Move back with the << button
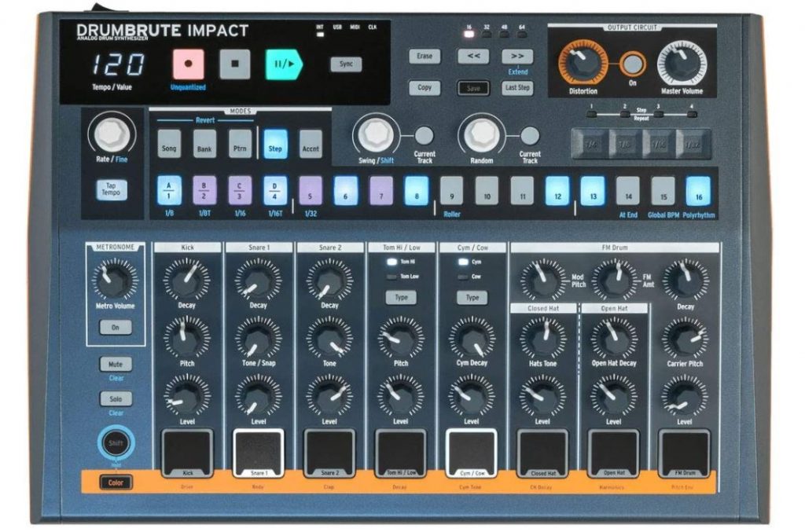Image resolution: width=805 pixels, height=532 pixels. pyautogui.click(x=473, y=56)
